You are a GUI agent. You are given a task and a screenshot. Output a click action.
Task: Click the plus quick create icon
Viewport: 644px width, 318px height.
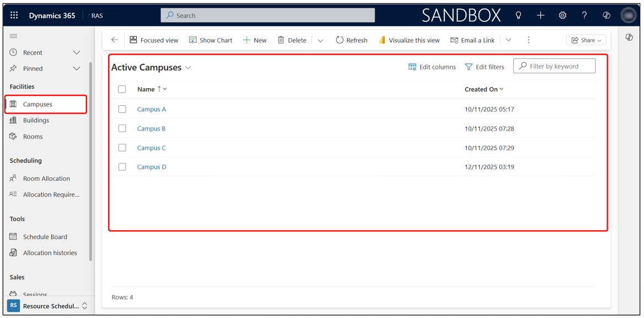click(540, 15)
